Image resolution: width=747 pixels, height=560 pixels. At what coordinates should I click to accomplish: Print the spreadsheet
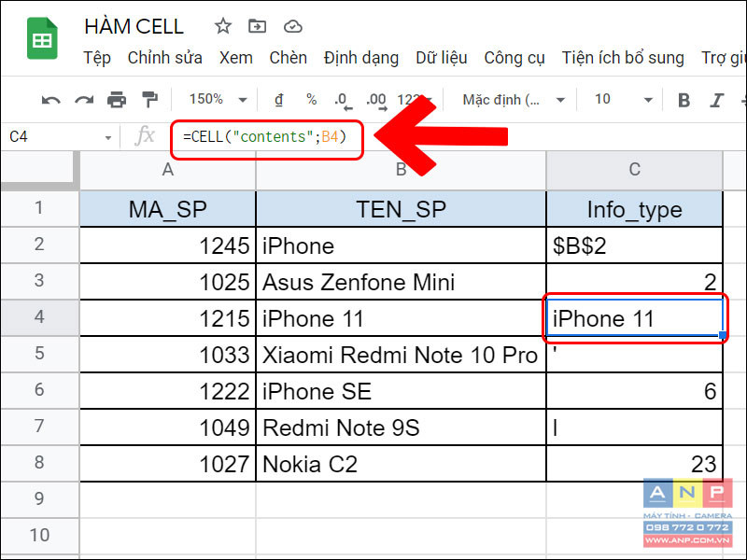click(117, 100)
